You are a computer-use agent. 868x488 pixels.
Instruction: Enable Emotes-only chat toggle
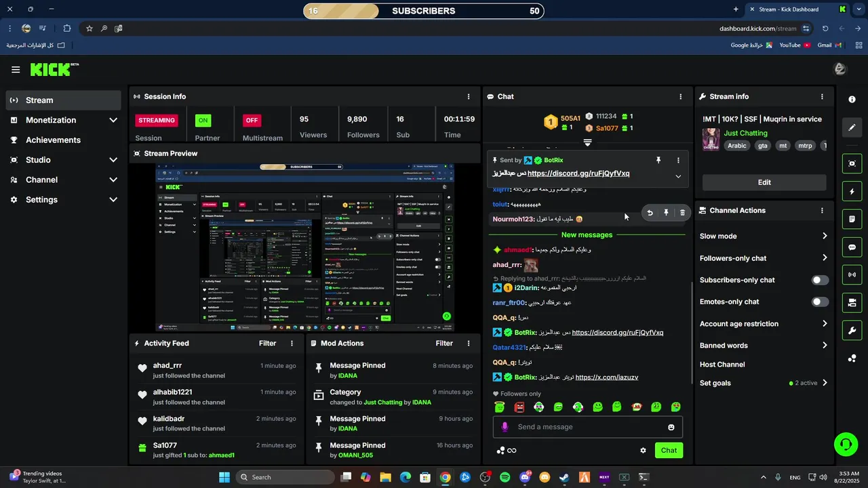click(820, 302)
